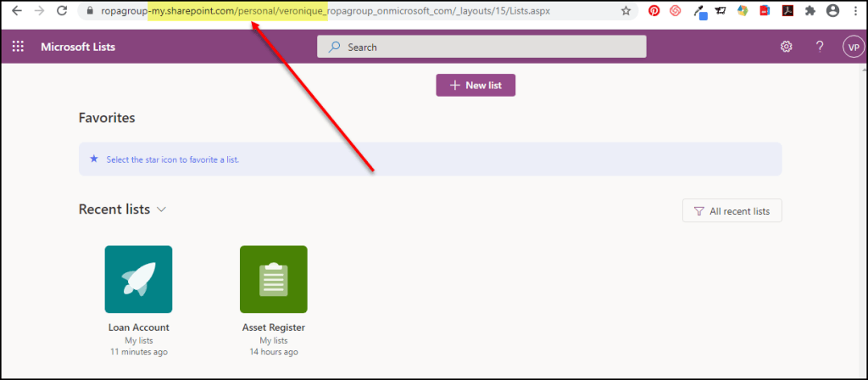Open the settings gear in header

click(x=786, y=47)
